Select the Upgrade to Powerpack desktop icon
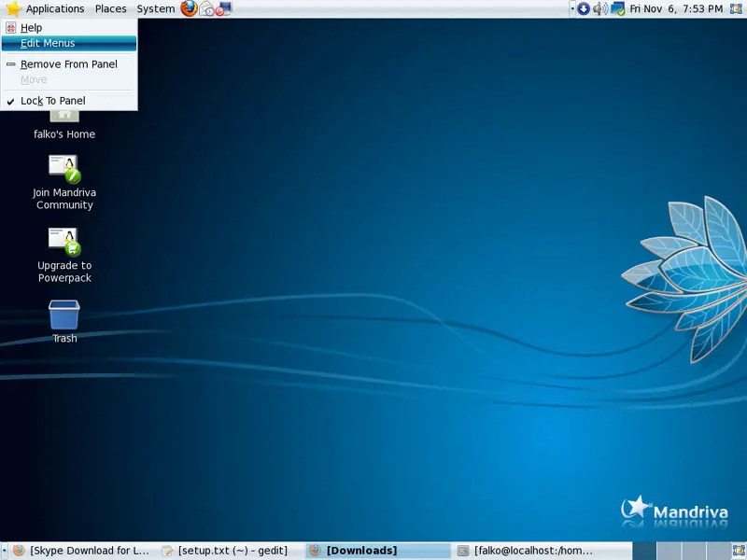The height and width of the screenshot is (560, 747). coord(64,256)
